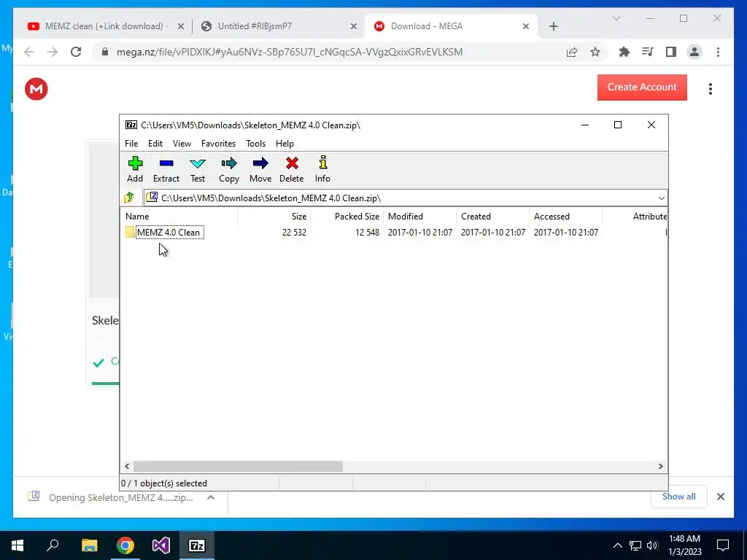
Task: Click the 22 532 size value
Action: [294, 233]
